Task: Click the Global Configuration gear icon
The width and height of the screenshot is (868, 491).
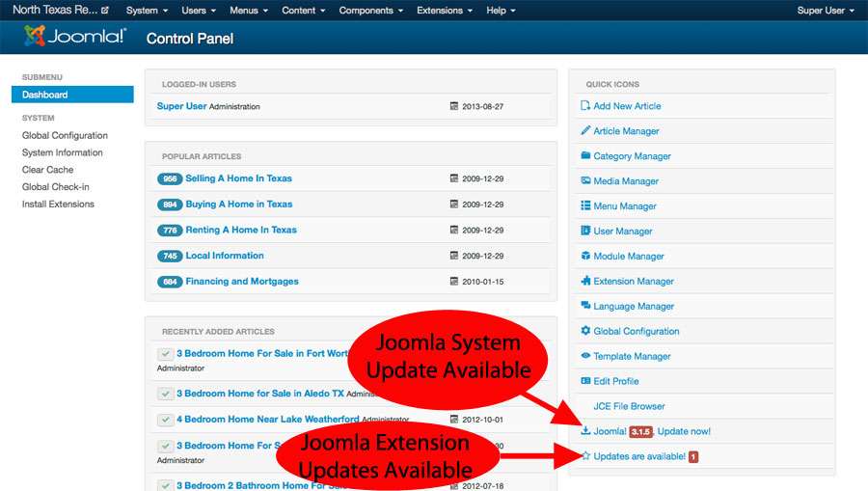Action: pyautogui.click(x=585, y=330)
